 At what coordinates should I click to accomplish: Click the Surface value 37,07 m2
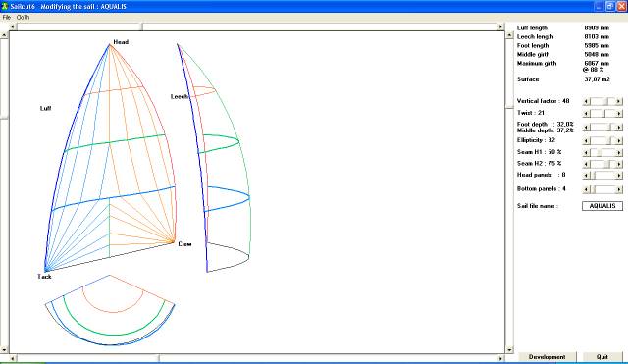click(597, 79)
